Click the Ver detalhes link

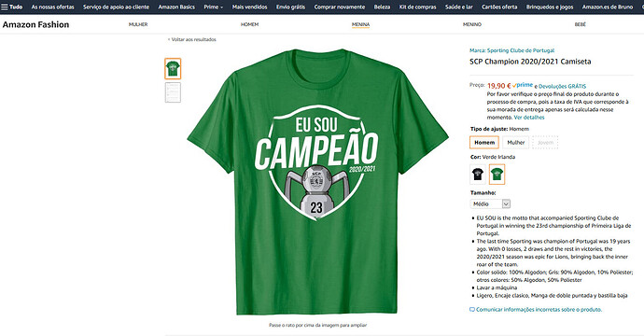pyautogui.click(x=529, y=118)
